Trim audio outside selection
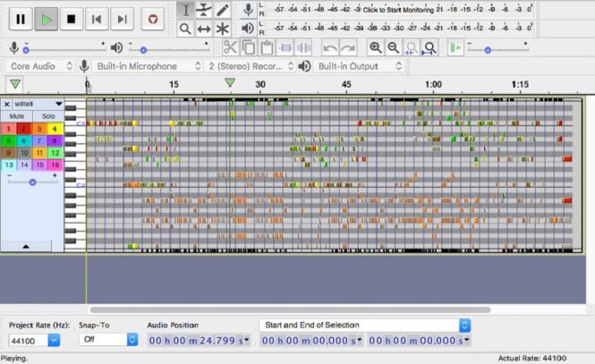This screenshot has height=364, width=595. pyautogui.click(x=285, y=47)
